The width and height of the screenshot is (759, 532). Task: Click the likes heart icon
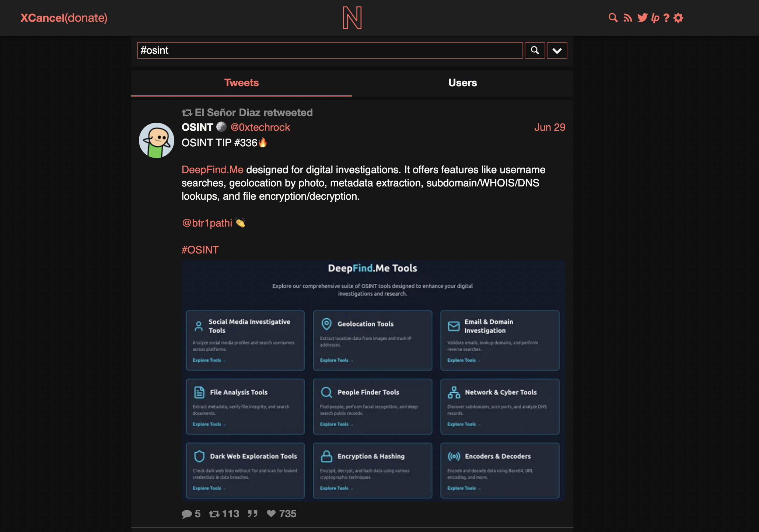[x=271, y=514]
